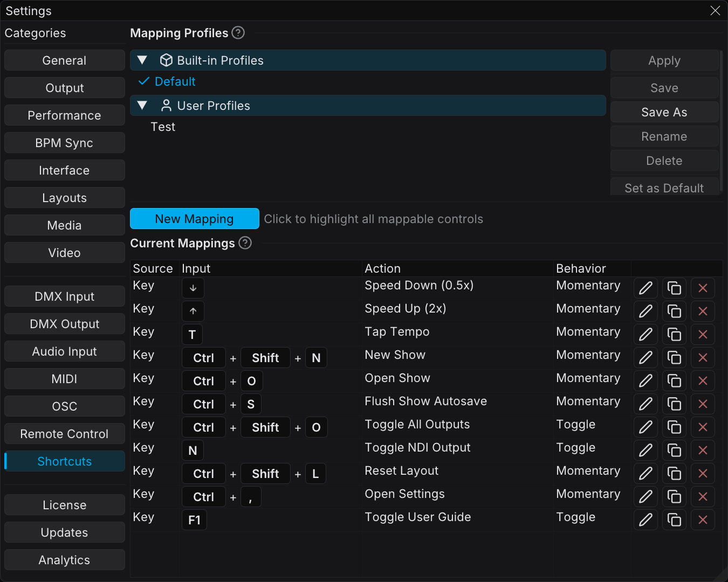Viewport: 728px width, 582px height.
Task: Delete the Toggle All Outputs mapping
Action: 703,427
